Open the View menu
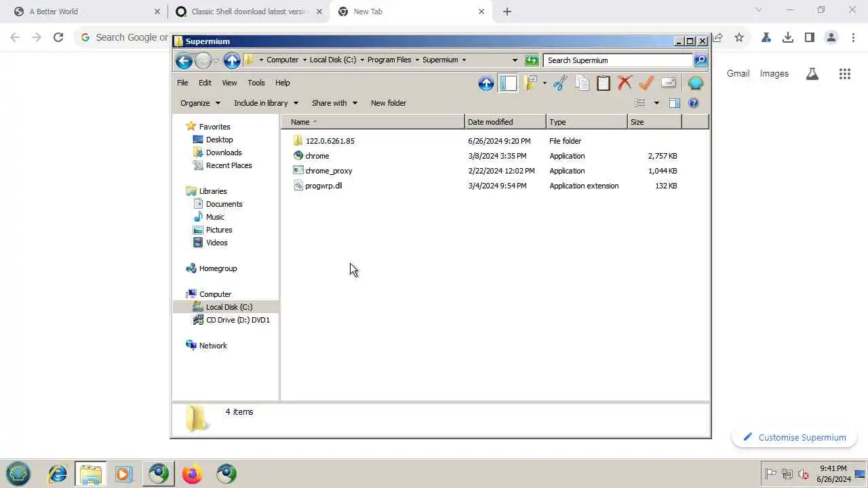The image size is (868, 488). 229,83
